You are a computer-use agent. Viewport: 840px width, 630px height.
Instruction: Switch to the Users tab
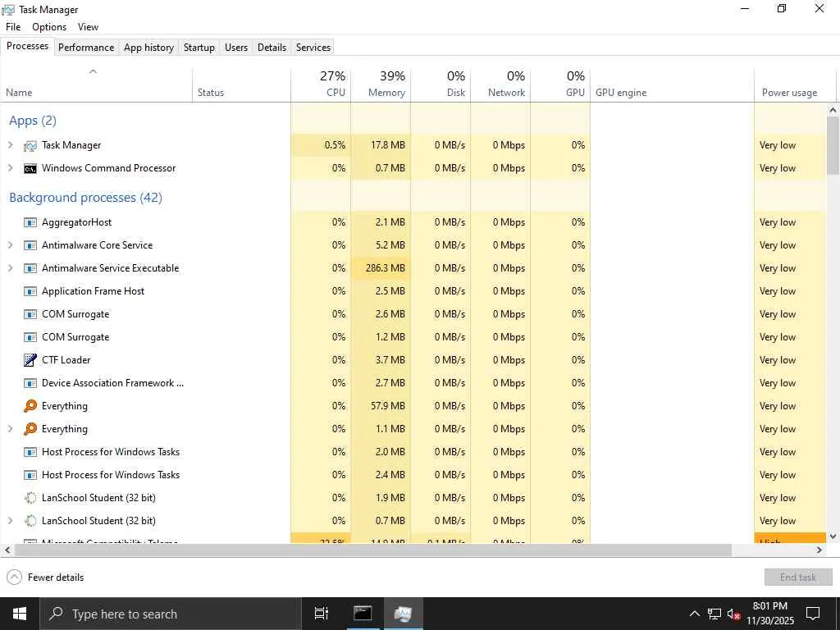(236, 47)
